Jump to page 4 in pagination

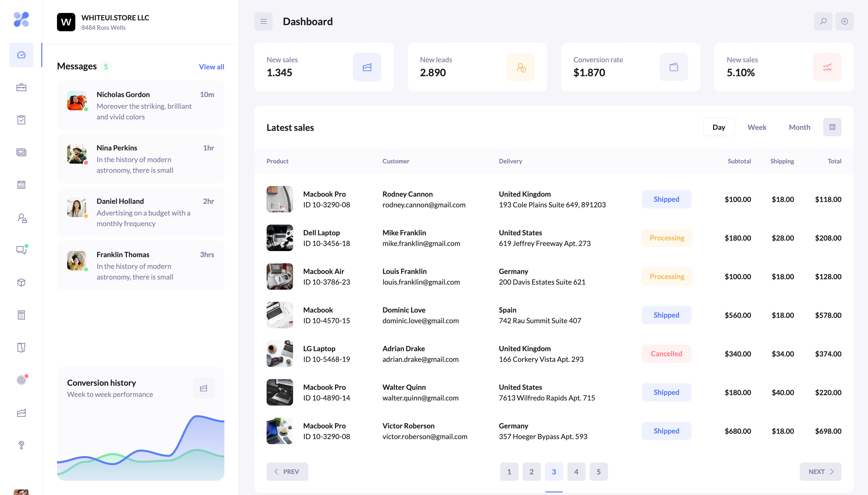[x=576, y=472]
